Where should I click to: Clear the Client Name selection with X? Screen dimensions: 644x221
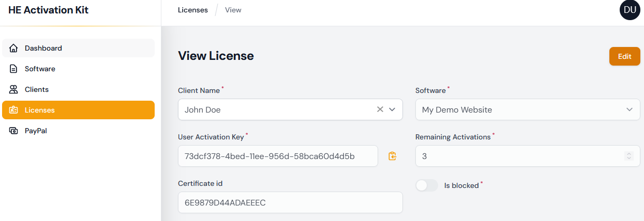point(380,109)
